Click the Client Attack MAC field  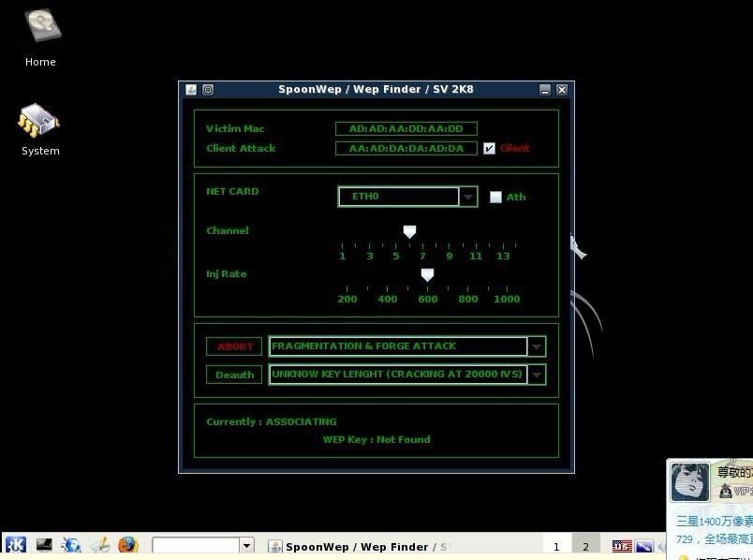click(406, 148)
